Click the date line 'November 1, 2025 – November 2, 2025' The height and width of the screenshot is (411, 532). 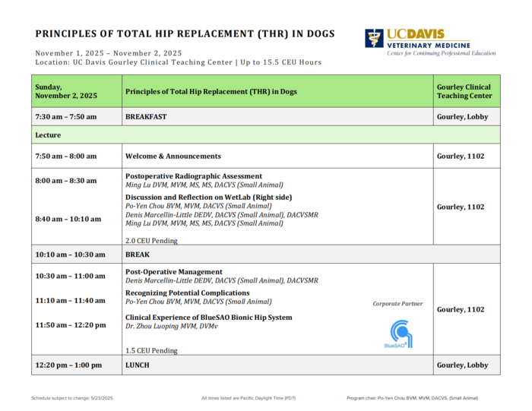click(x=109, y=53)
